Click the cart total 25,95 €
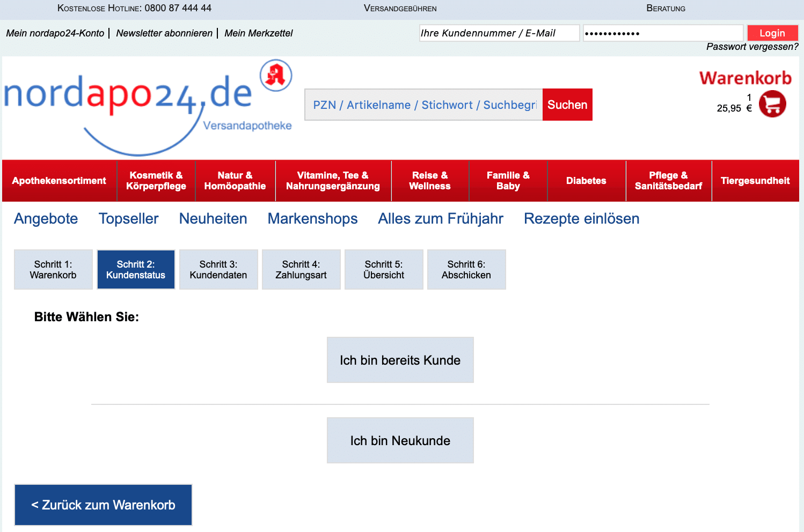804x532 pixels. click(x=734, y=108)
